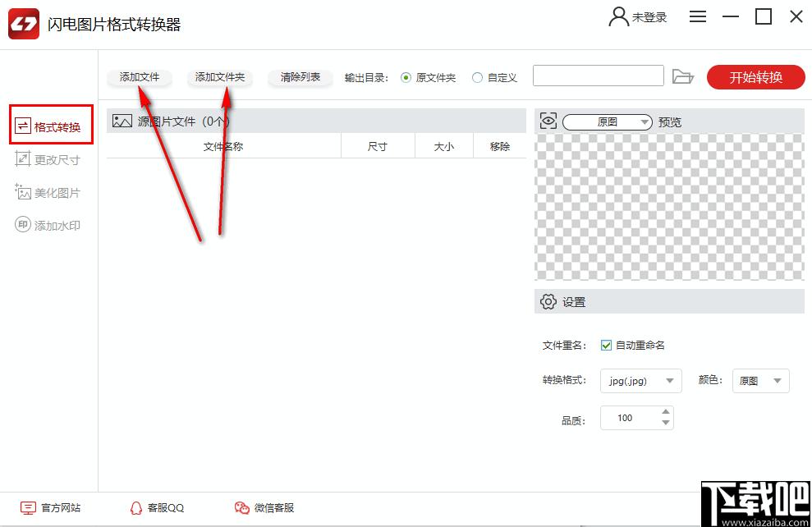
Task: Select 自定义 output radio button
Action: pos(478,78)
